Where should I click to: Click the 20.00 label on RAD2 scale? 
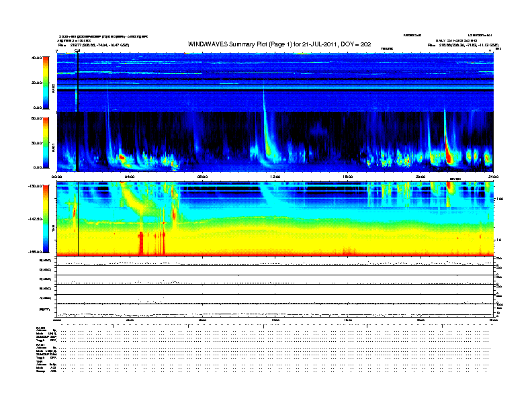click(x=36, y=83)
